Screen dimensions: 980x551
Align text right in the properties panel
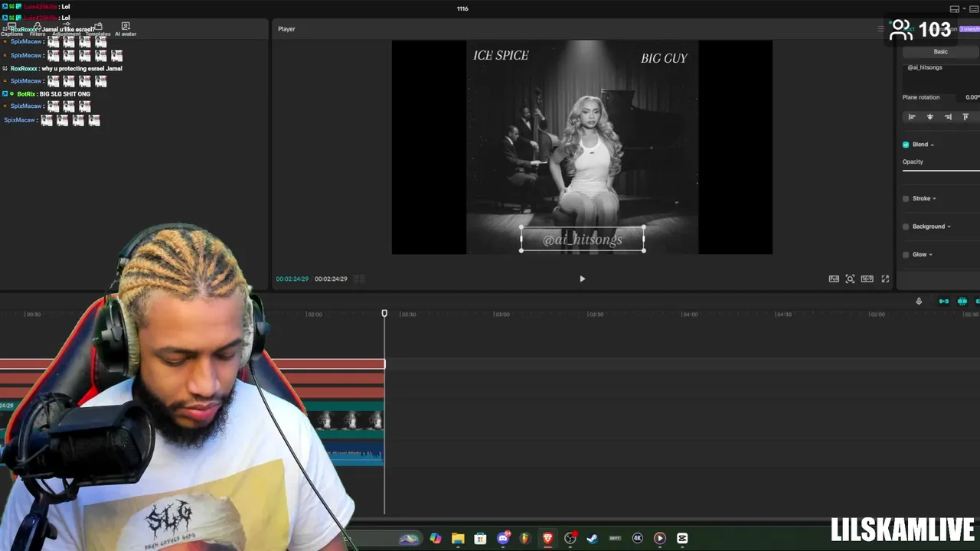click(948, 117)
